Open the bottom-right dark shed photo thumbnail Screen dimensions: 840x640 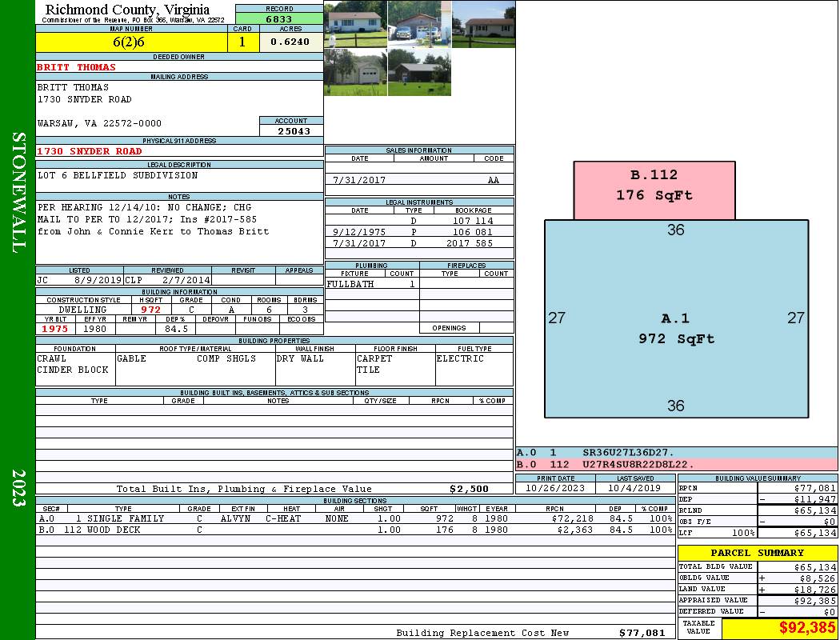tap(419, 72)
